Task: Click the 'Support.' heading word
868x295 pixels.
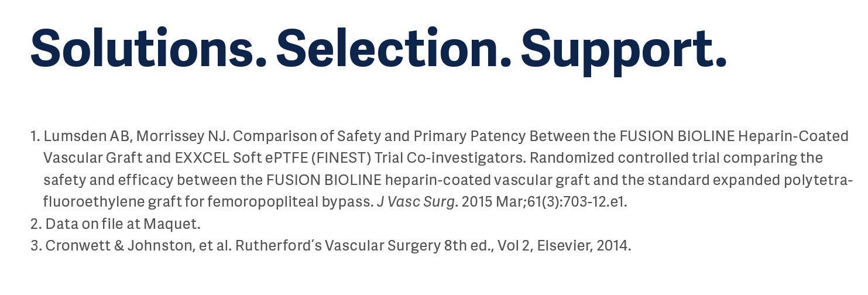Action: 623,48
